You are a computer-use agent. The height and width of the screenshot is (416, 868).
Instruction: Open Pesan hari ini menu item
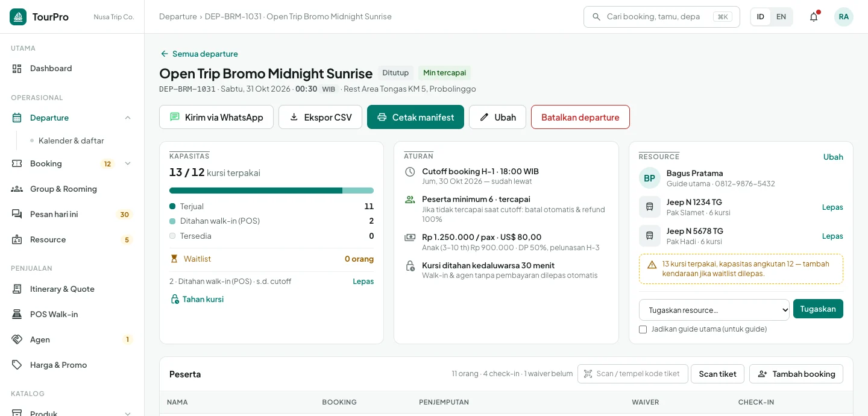coord(72,215)
